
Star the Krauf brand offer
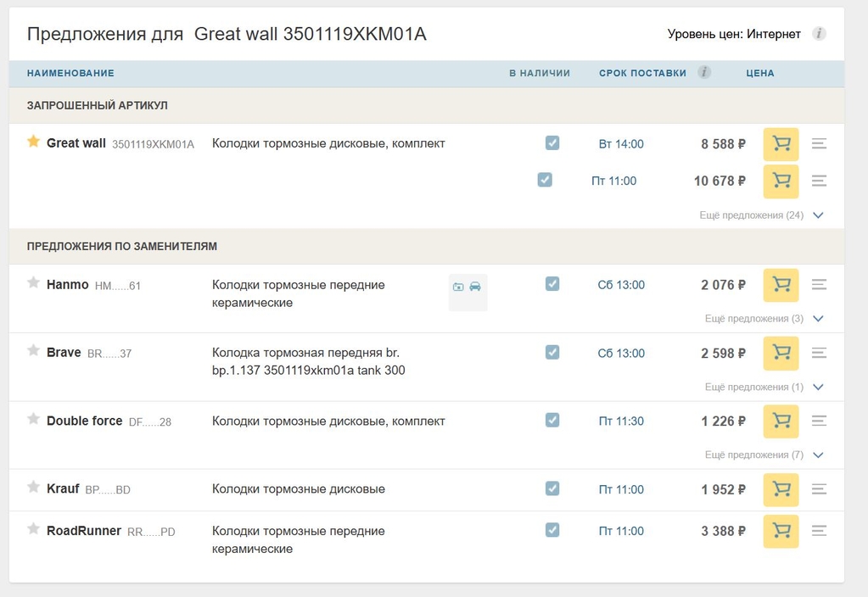point(33,487)
